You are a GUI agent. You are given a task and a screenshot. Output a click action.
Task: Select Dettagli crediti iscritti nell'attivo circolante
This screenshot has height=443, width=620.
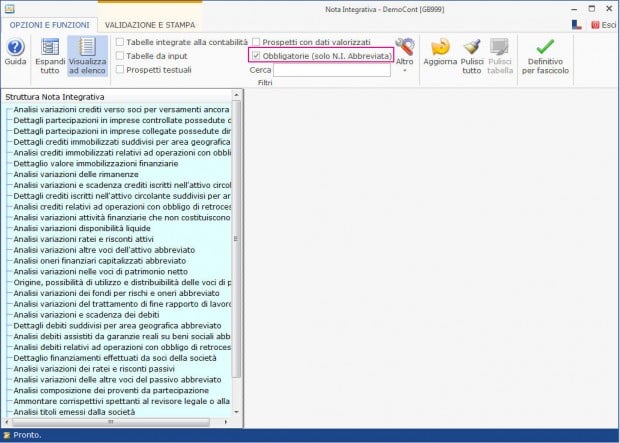pyautogui.click(x=122, y=196)
